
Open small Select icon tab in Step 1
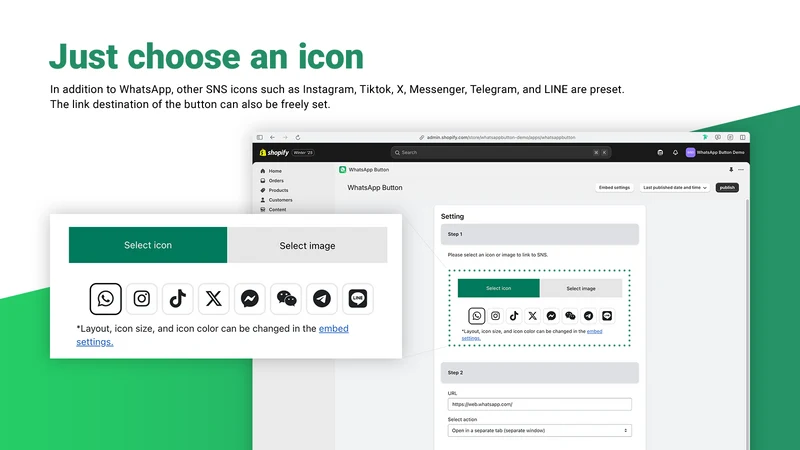tap(498, 288)
